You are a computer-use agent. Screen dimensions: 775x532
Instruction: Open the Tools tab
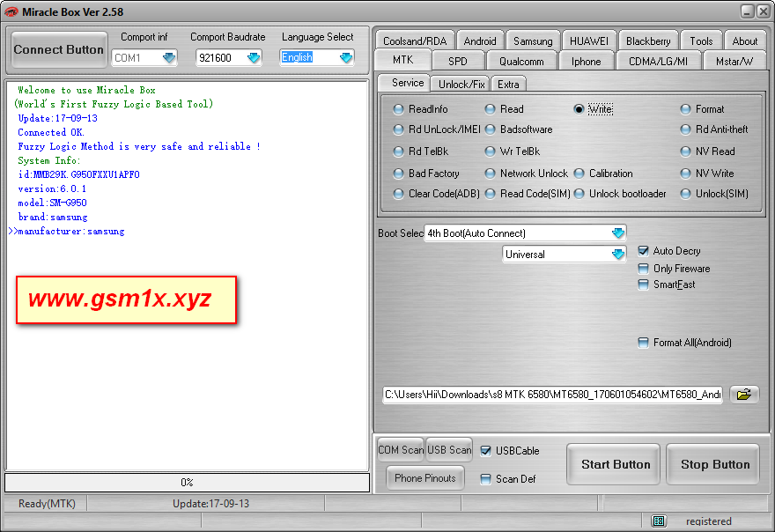(x=701, y=41)
